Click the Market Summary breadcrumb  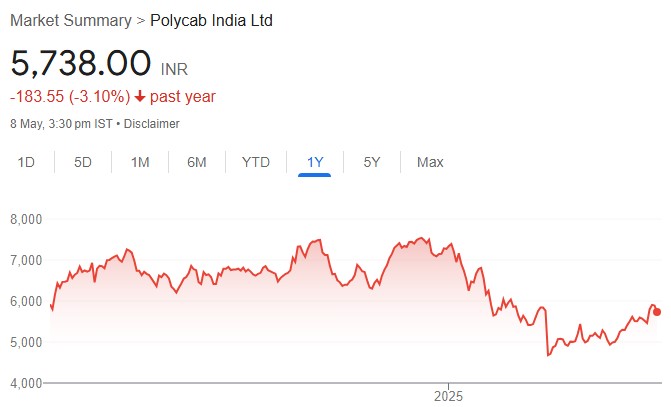(x=71, y=20)
